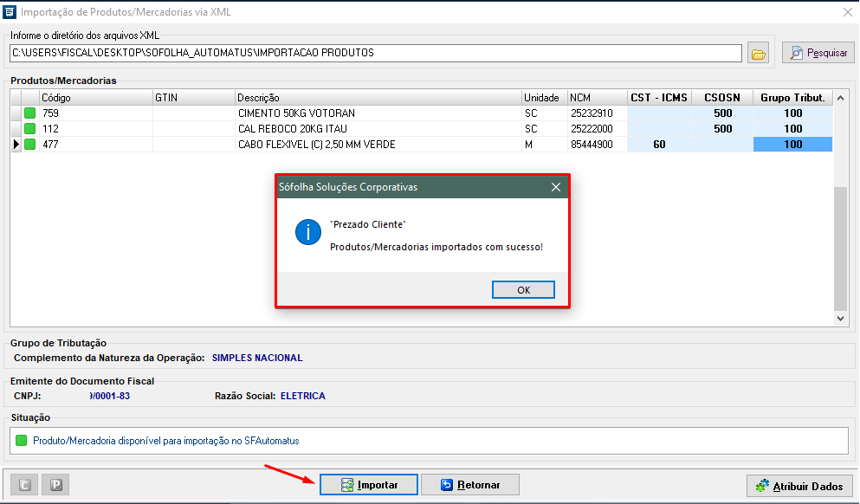Click green status square for CIMENTO 50KG VOTORAN
This screenshot has height=504, width=860.
pyautogui.click(x=30, y=113)
